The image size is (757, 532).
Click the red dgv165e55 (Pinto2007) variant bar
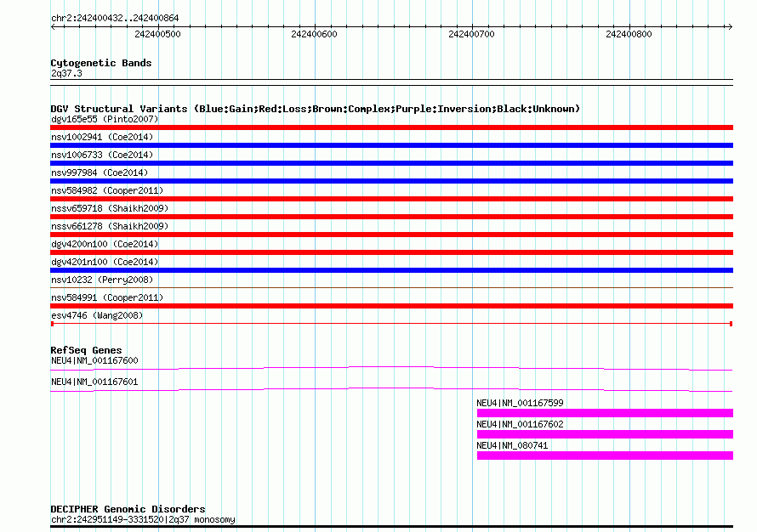point(391,127)
